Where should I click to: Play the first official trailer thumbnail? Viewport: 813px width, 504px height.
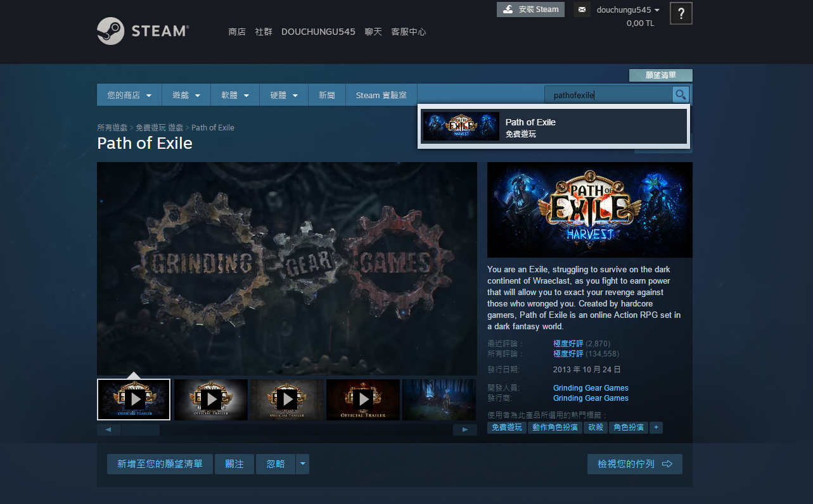[x=134, y=400]
